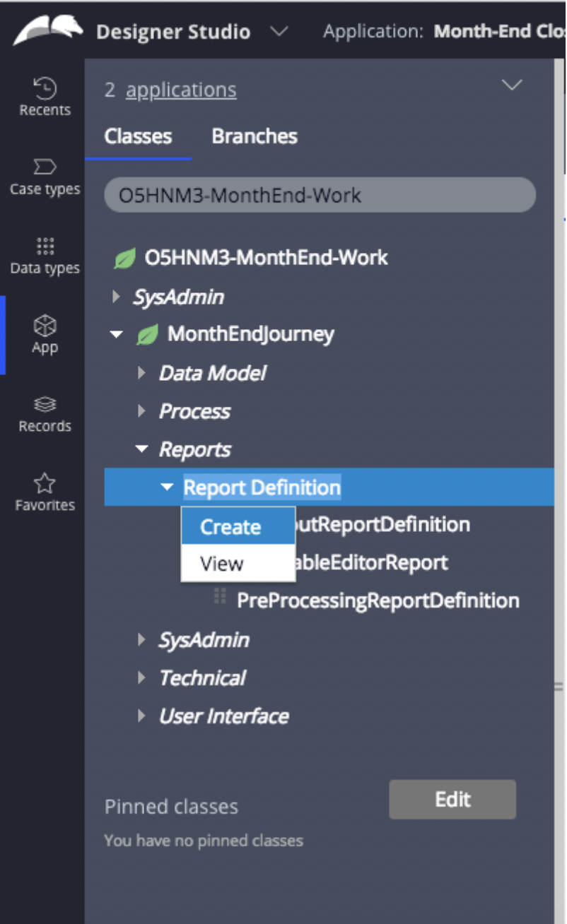Image resolution: width=567 pixels, height=924 pixels.
Task: Click green leaf icon beside MonthEndJourney
Action: click(147, 335)
